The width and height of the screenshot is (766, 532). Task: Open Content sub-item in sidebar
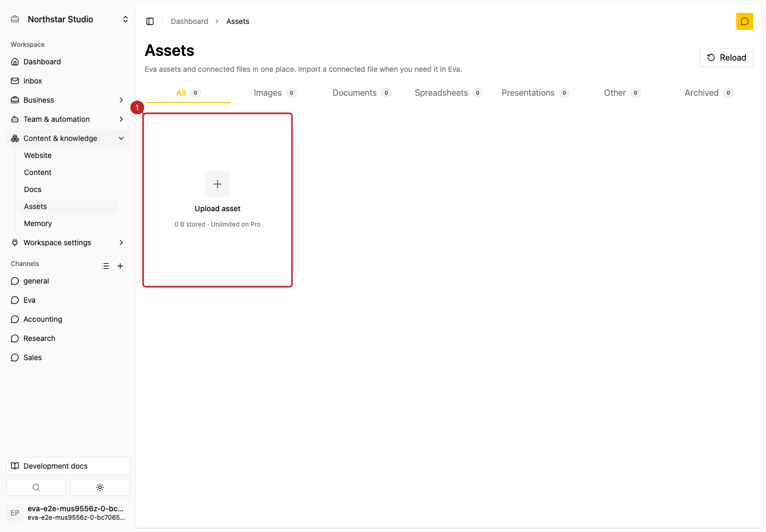point(38,172)
